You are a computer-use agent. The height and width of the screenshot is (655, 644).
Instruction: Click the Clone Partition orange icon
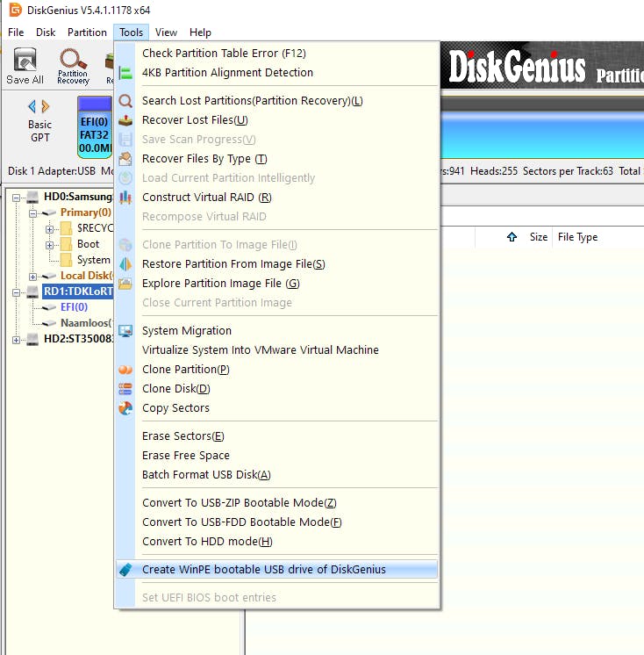(x=125, y=370)
